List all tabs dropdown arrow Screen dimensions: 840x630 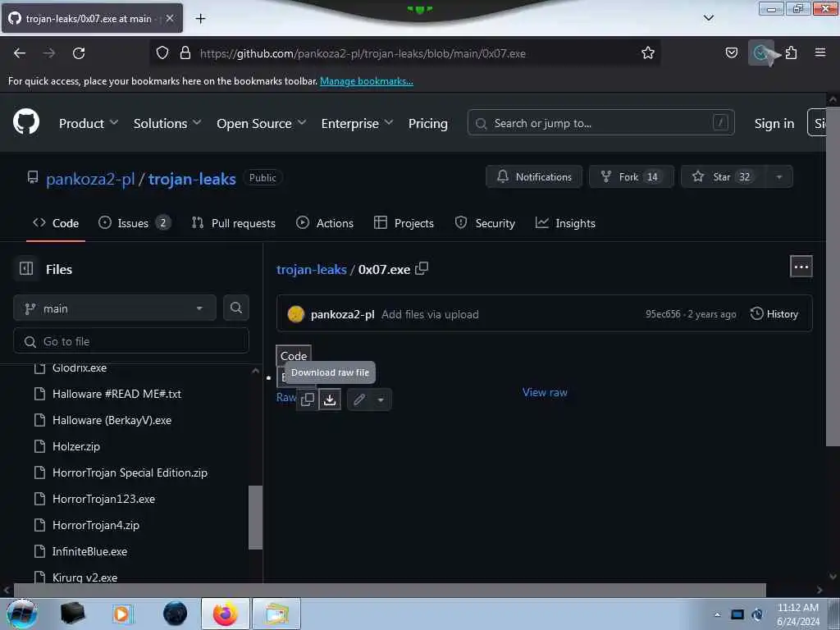click(x=708, y=18)
